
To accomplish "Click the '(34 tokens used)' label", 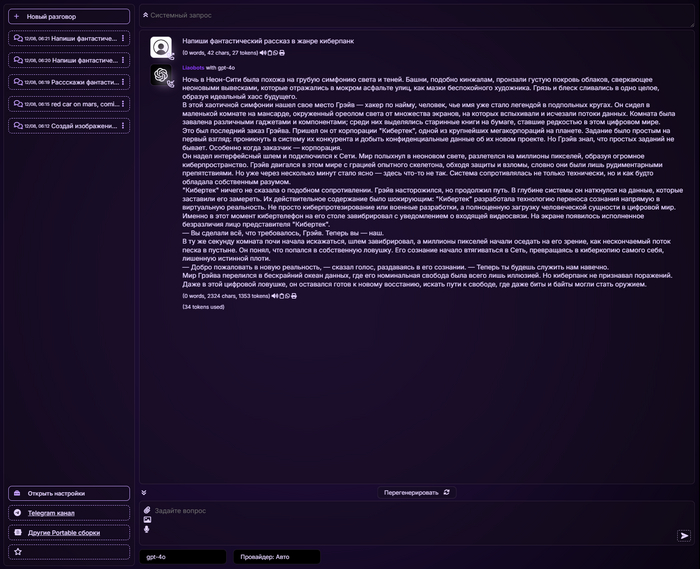I will [x=203, y=307].
